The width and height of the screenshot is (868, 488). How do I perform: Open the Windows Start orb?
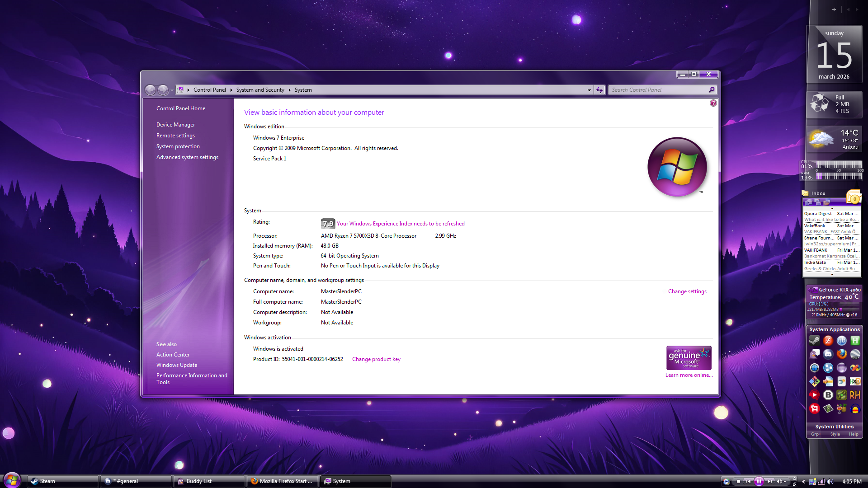[x=12, y=480]
